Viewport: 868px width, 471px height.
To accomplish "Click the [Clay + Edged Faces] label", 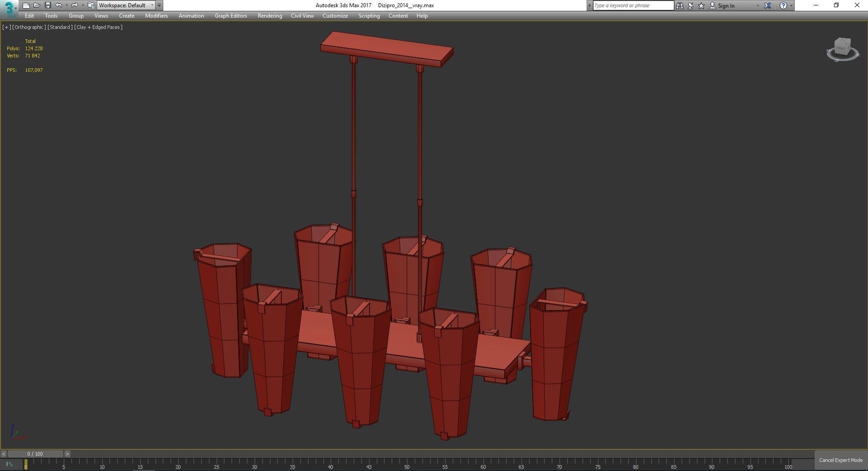I will [x=99, y=27].
